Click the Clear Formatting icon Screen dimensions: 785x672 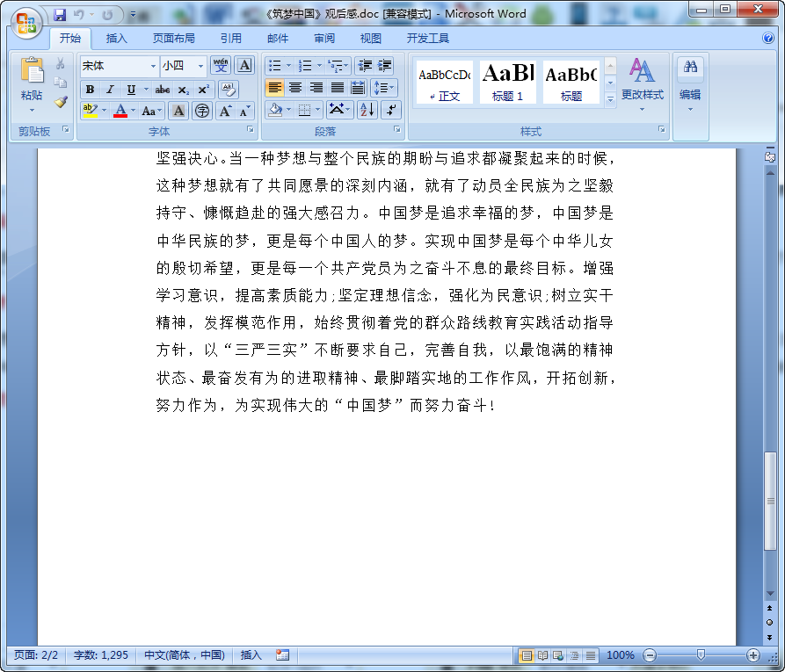229,89
